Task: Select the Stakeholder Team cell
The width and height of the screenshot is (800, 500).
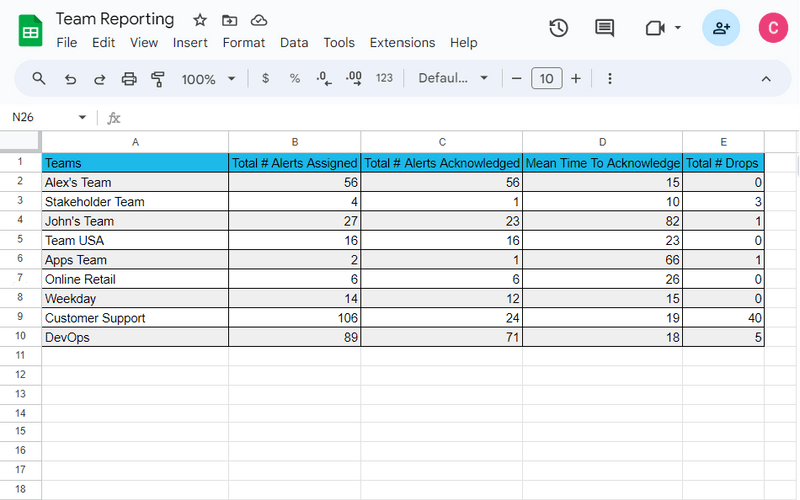Action: (x=135, y=202)
